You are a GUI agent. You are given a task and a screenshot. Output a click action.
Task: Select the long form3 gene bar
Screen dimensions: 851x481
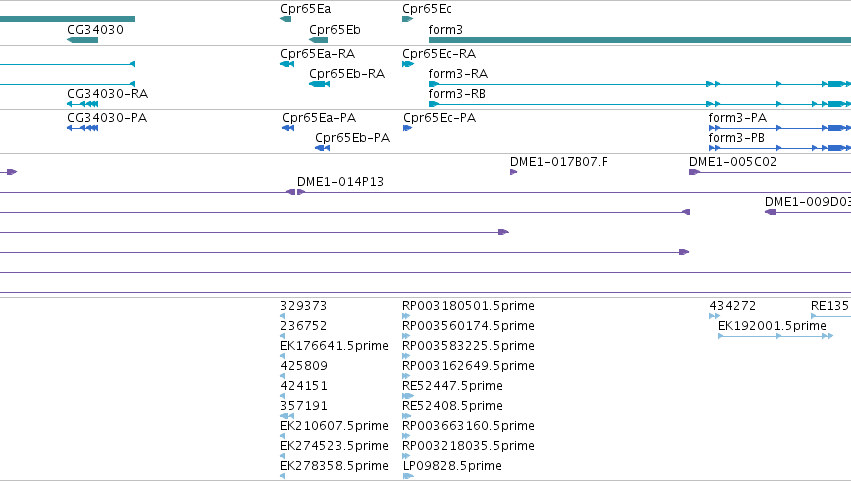point(640,40)
